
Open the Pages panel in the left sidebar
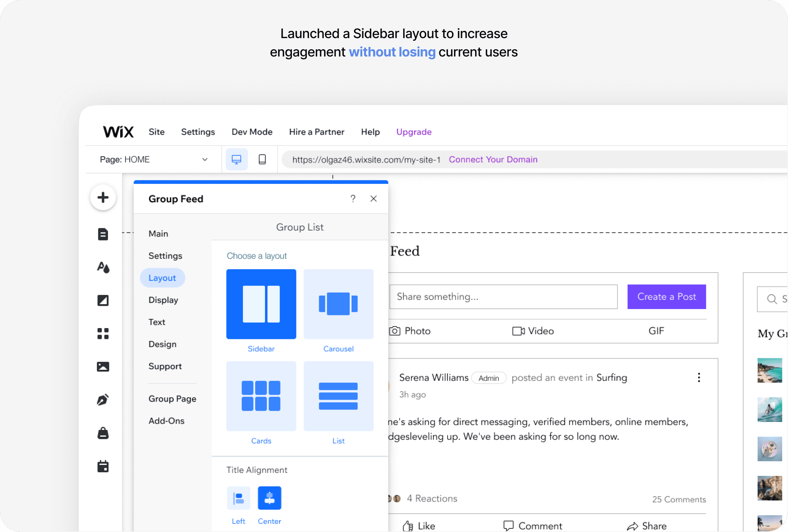103,234
